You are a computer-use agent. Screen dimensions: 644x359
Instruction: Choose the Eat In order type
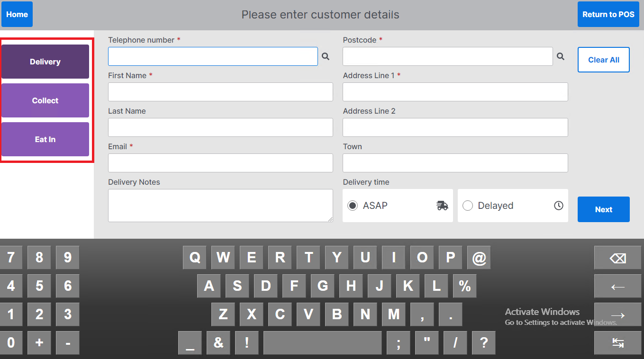point(45,139)
